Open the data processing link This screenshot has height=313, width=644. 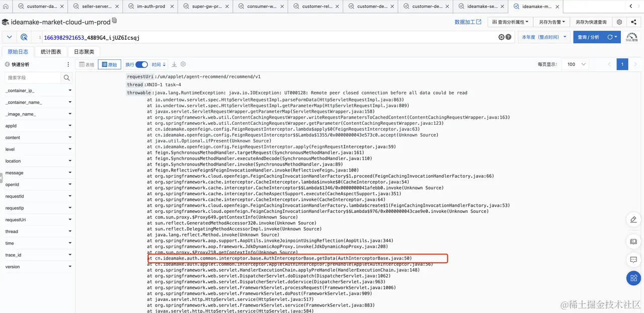pos(468,22)
